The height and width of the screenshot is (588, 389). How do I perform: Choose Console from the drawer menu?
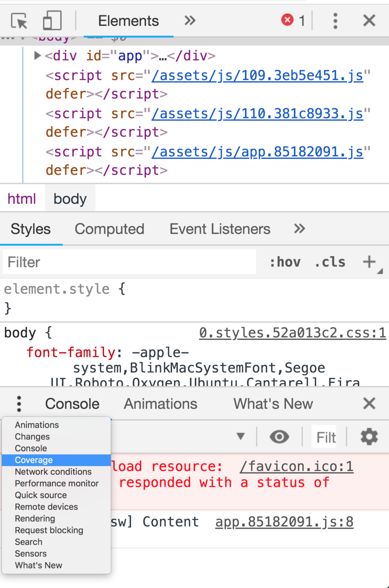56,448
